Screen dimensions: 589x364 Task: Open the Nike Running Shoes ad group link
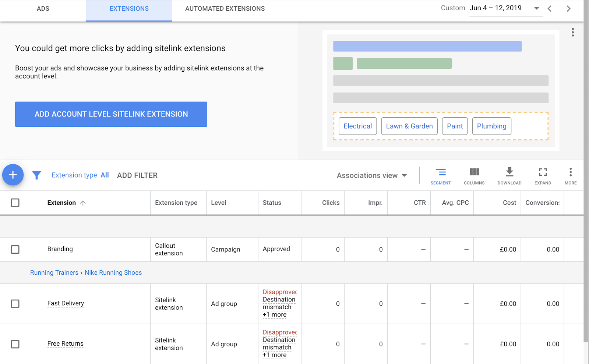tap(113, 272)
